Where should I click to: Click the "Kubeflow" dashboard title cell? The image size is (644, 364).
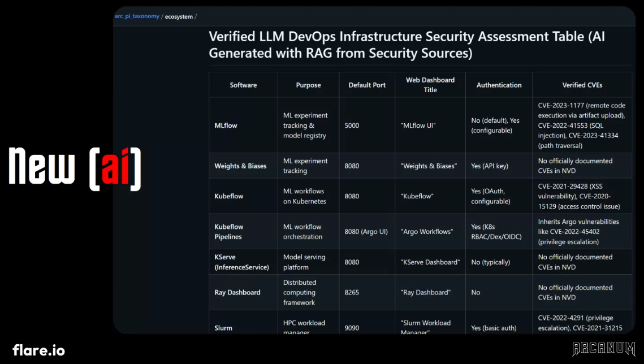[x=430, y=196]
